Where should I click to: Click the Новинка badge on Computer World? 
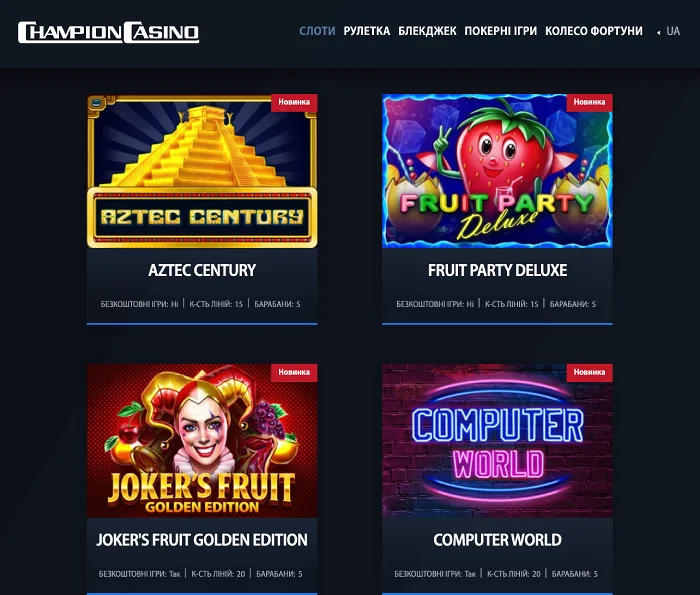pos(589,372)
